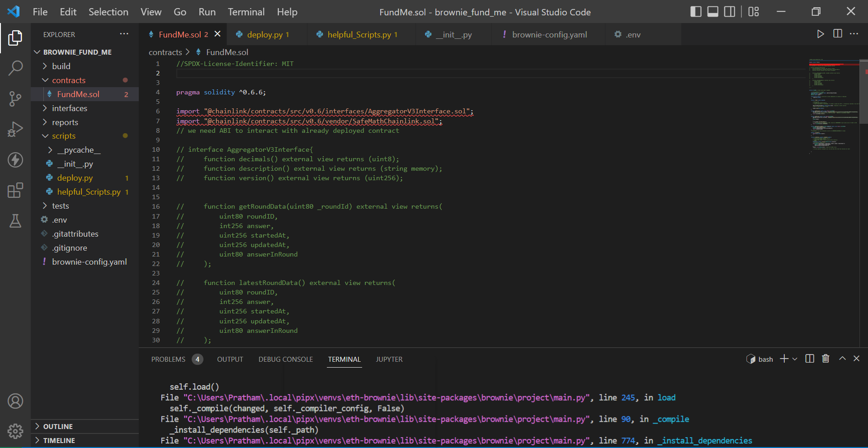Expand the build folder
The image size is (868, 448).
click(x=61, y=66)
